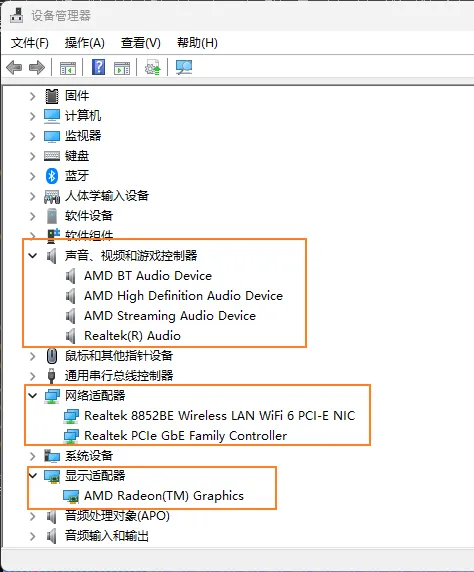Open the 操作(A) menu
Image resolution: width=474 pixels, height=572 pixels.
pos(85,43)
